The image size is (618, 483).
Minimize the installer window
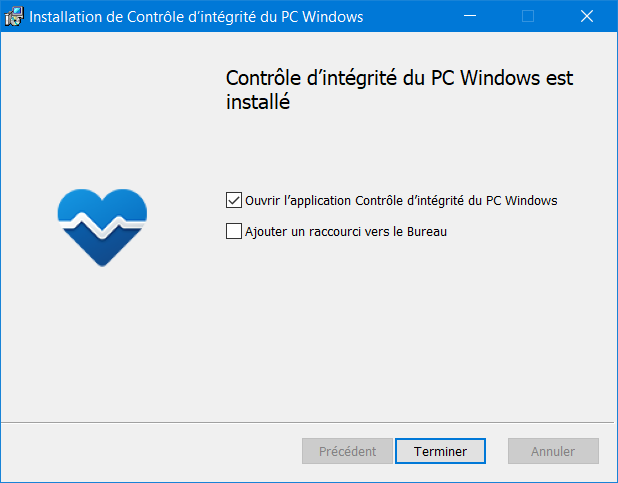point(470,16)
